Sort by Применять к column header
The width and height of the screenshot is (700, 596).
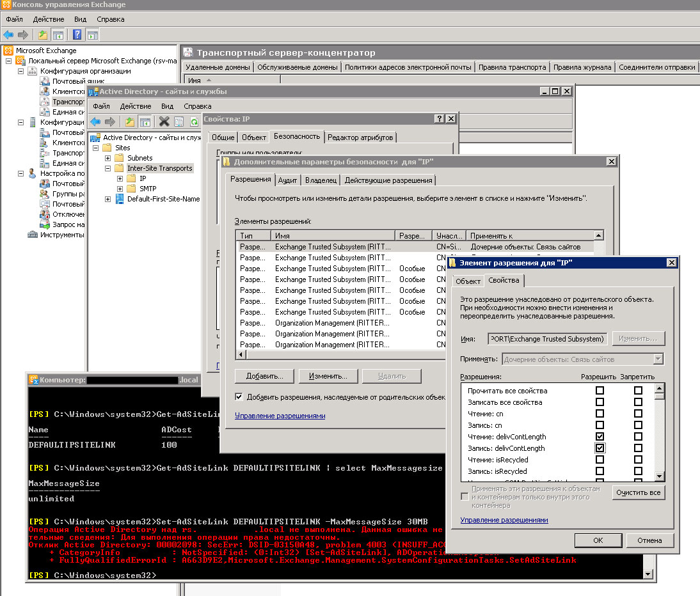tap(530, 235)
